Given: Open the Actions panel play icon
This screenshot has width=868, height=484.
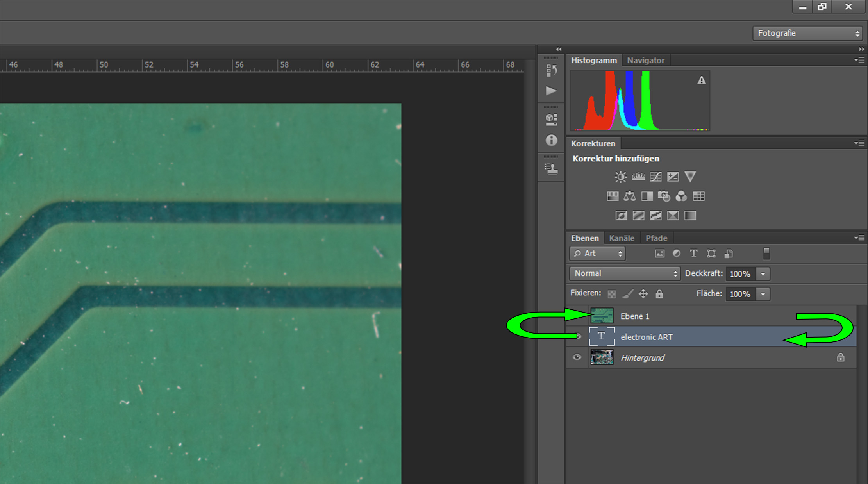Looking at the screenshot, I should pos(551,91).
